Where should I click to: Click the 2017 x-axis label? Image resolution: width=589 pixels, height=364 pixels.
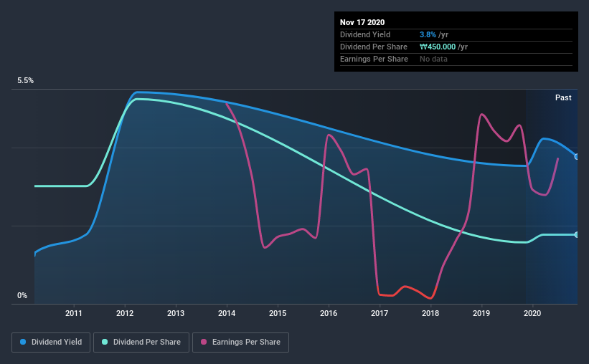(x=380, y=313)
